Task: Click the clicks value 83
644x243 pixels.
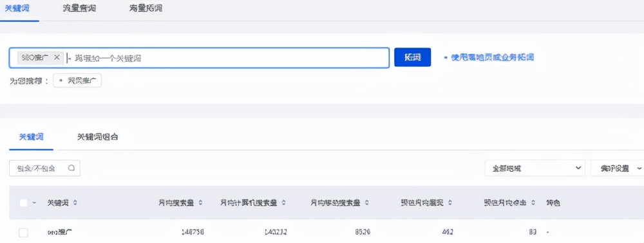Action: tap(533, 233)
